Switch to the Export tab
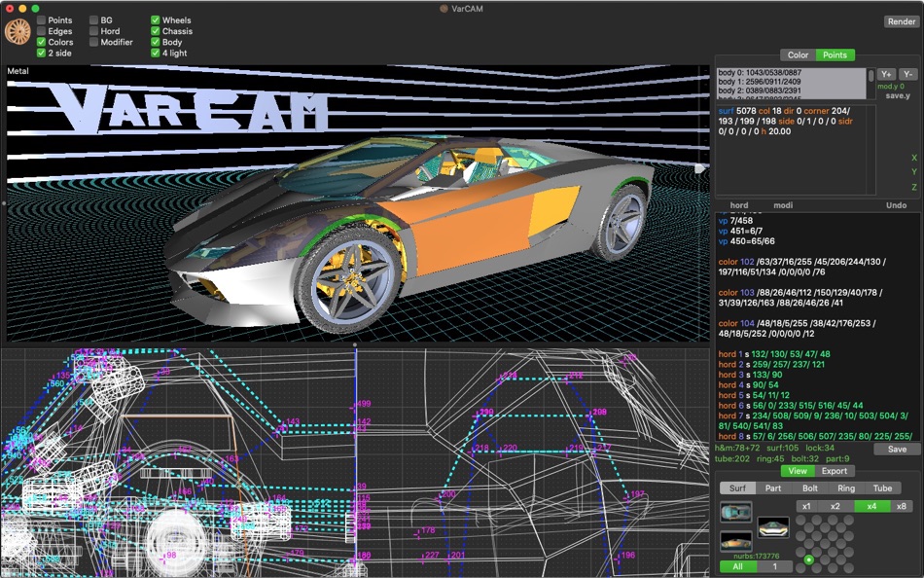Image resolution: width=924 pixels, height=578 pixels. [x=835, y=471]
